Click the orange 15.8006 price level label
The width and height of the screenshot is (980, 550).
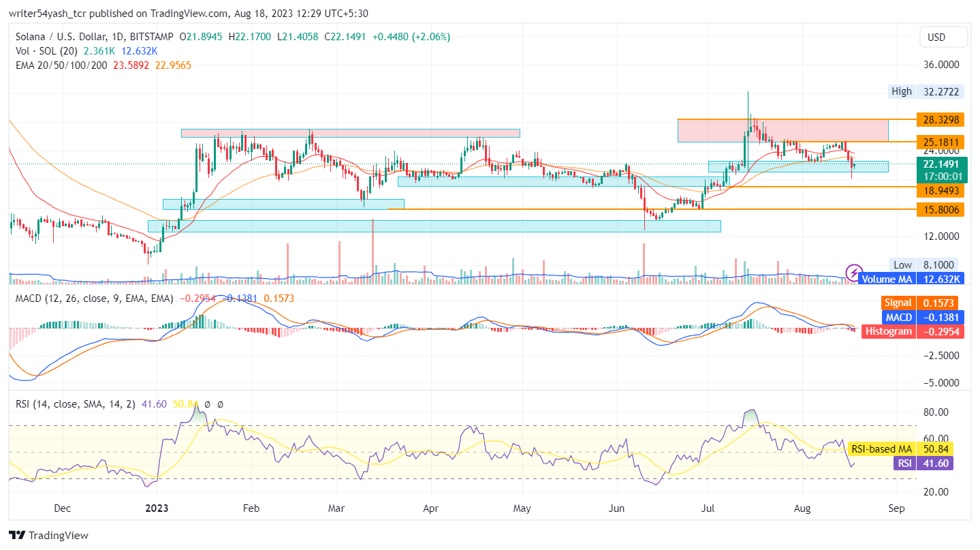click(x=941, y=210)
